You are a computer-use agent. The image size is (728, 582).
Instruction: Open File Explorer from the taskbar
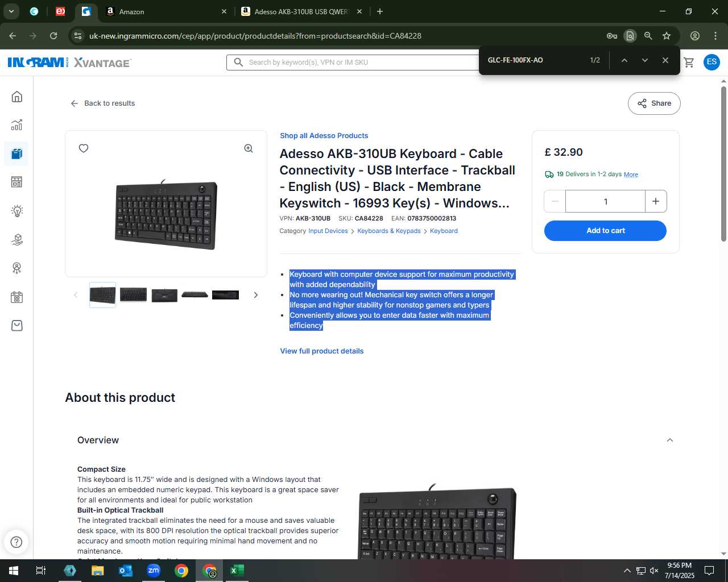[x=98, y=571]
